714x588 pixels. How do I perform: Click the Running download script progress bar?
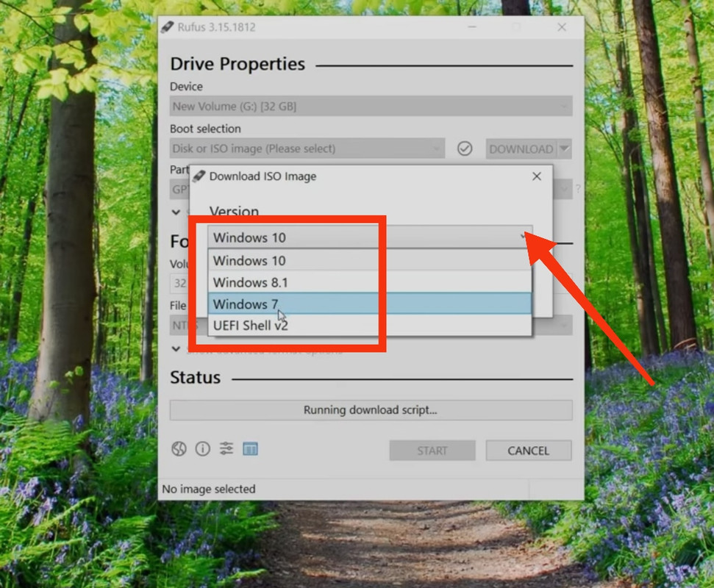click(371, 410)
